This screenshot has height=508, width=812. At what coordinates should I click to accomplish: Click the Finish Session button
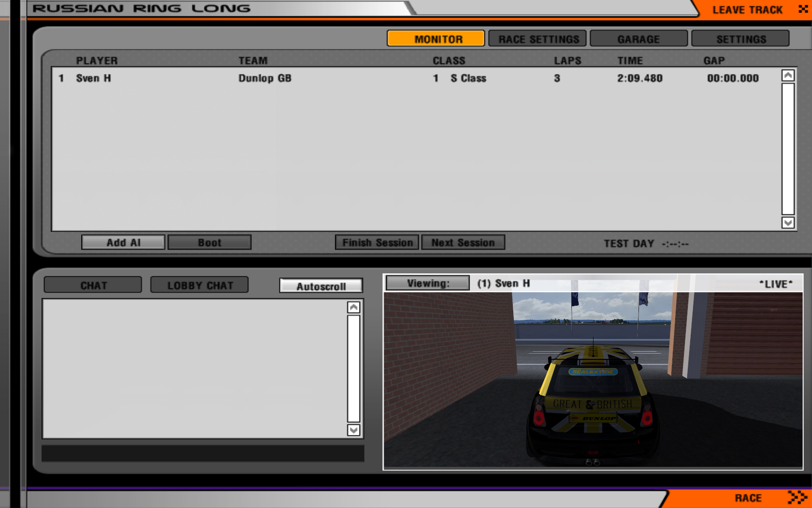377,242
